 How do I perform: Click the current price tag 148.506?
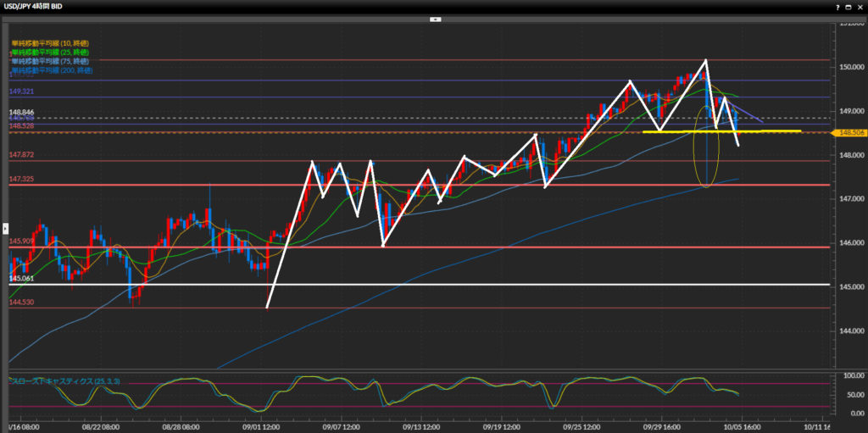(x=849, y=132)
